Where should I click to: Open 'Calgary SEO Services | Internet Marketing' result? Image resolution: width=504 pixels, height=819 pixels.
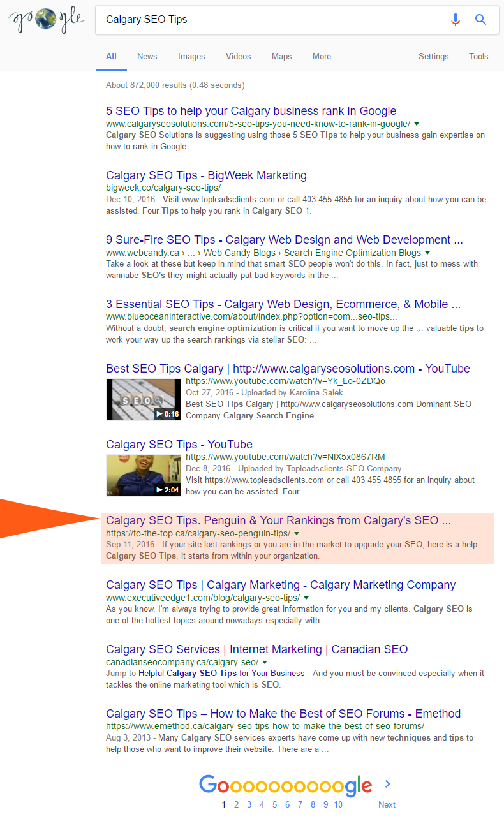point(256,649)
